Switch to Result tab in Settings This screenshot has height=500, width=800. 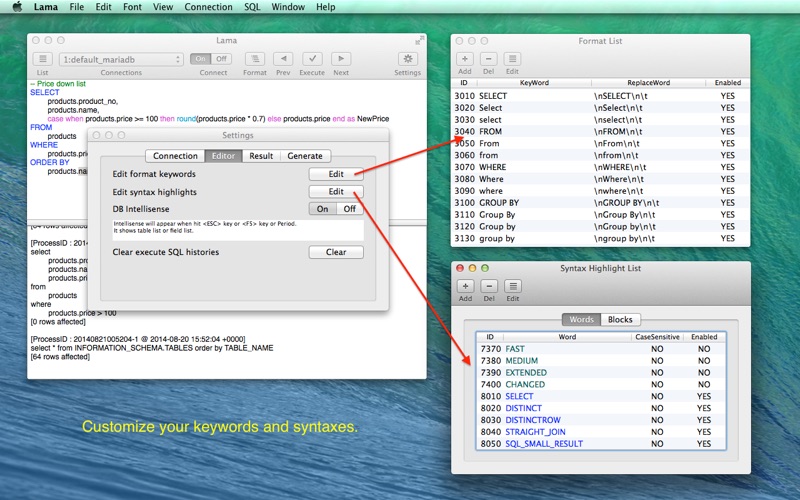(261, 156)
